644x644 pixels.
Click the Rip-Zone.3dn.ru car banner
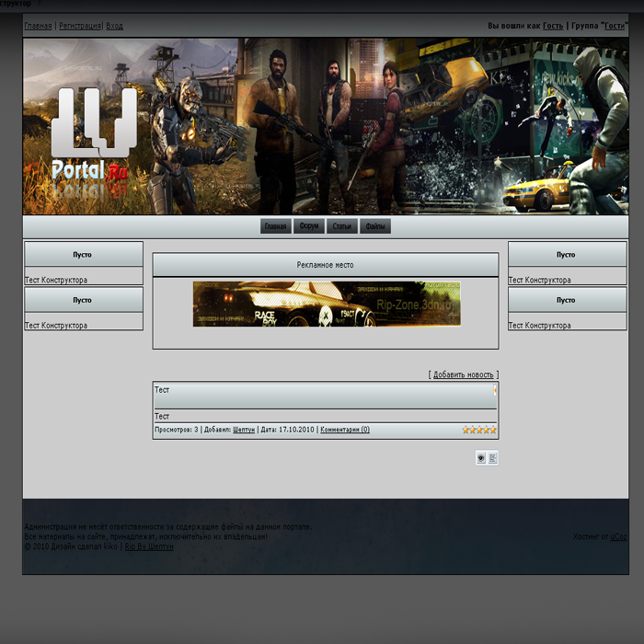(x=327, y=304)
